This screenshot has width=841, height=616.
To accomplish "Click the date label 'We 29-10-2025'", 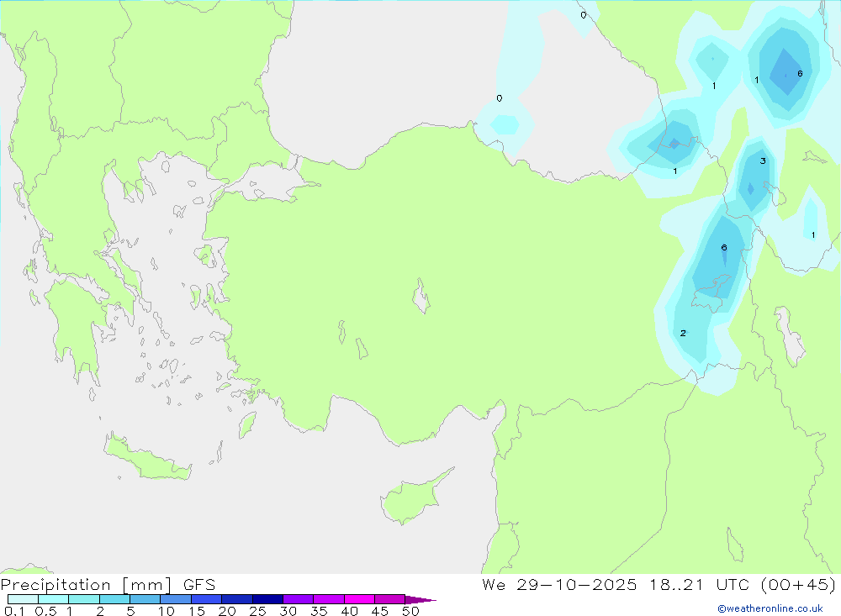I will pos(559,584).
